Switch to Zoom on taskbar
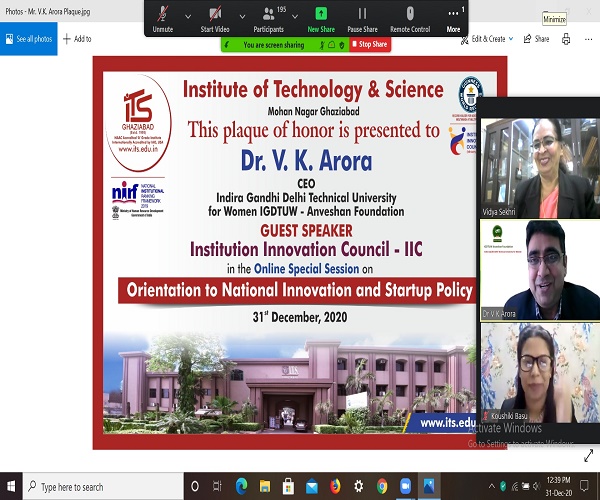 point(406,486)
